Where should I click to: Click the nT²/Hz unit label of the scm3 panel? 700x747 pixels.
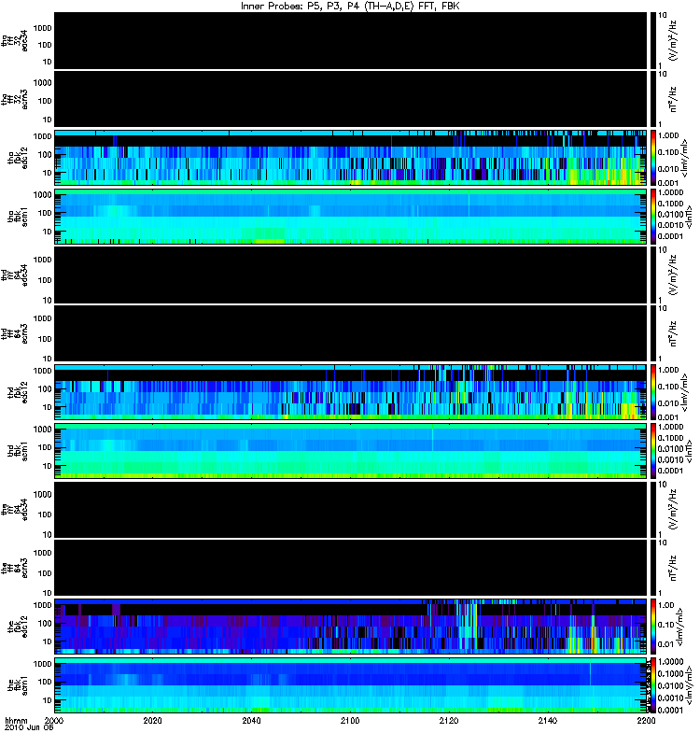click(673, 568)
